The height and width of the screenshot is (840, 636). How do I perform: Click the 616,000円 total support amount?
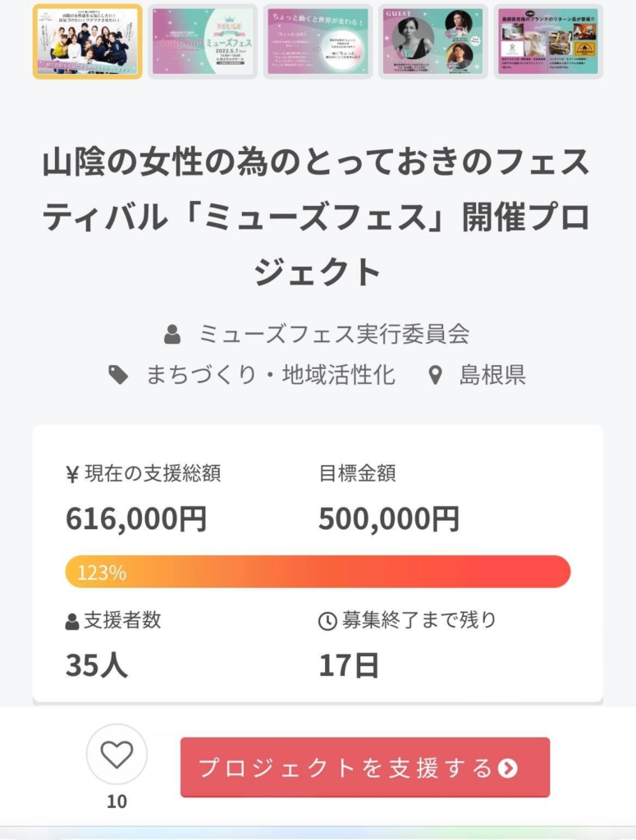136,518
